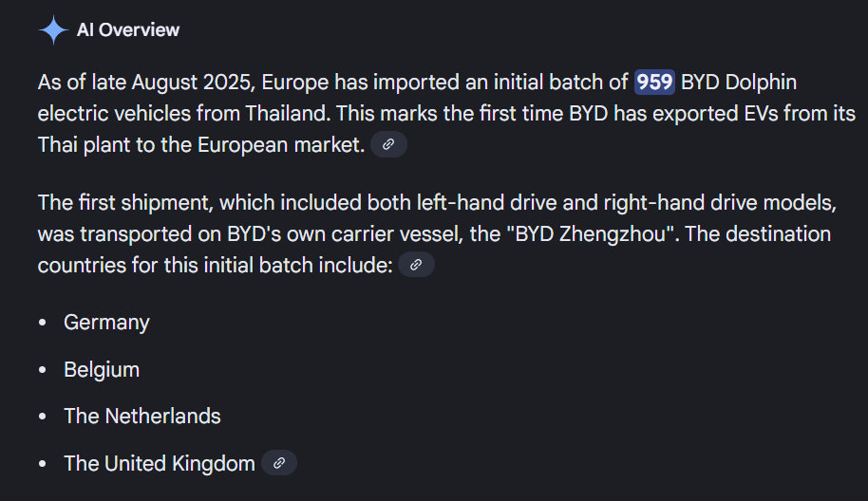Click the "AI Overview" heading label
The height and width of the screenshot is (501, 868).
coord(127,30)
